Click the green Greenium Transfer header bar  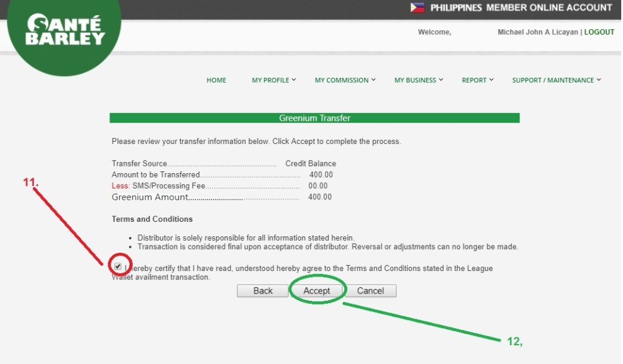[315, 118]
